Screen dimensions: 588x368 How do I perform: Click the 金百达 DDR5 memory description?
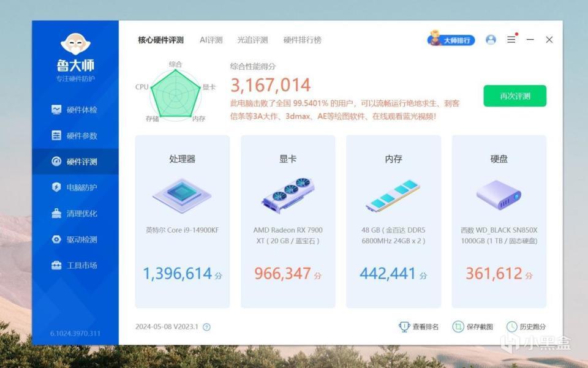pyautogui.click(x=393, y=235)
